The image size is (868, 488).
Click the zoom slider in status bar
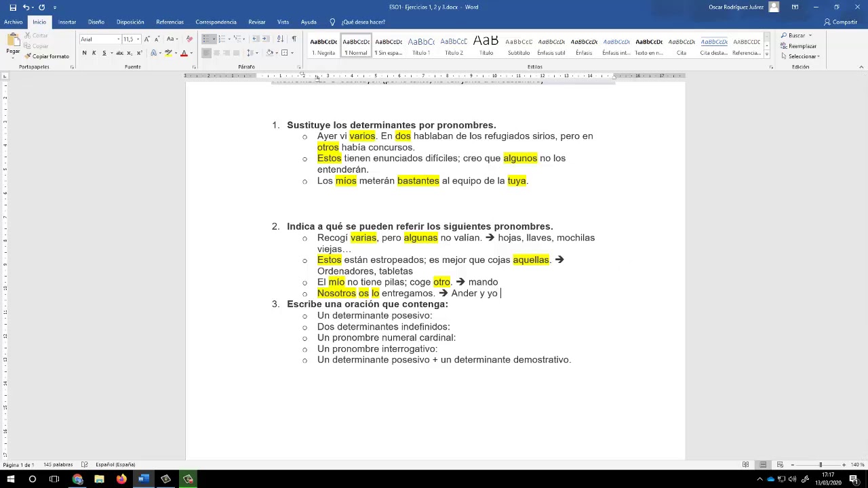click(820, 464)
